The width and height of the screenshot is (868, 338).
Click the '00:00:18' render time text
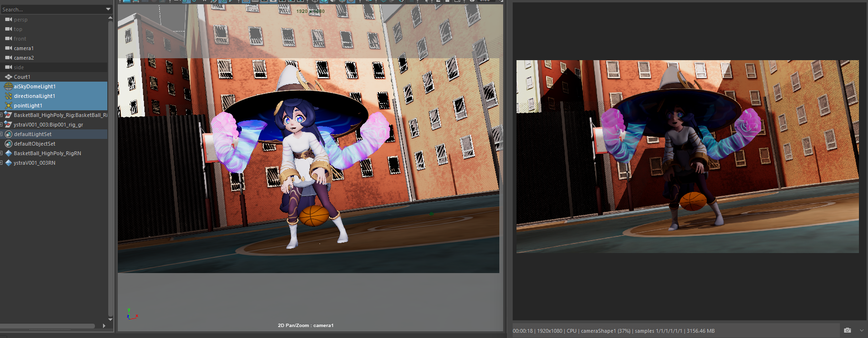tap(523, 331)
